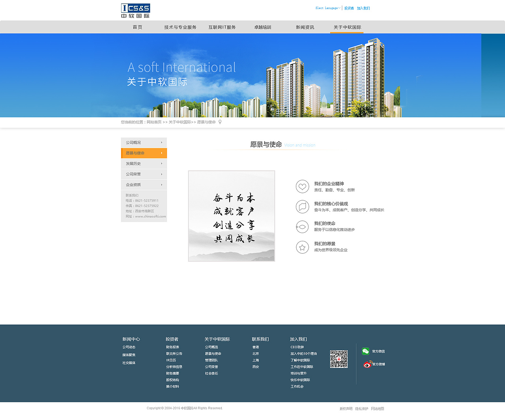505x420 pixels.
Task: Open the Sina Weibo 官方微博 icon
Action: 366,364
